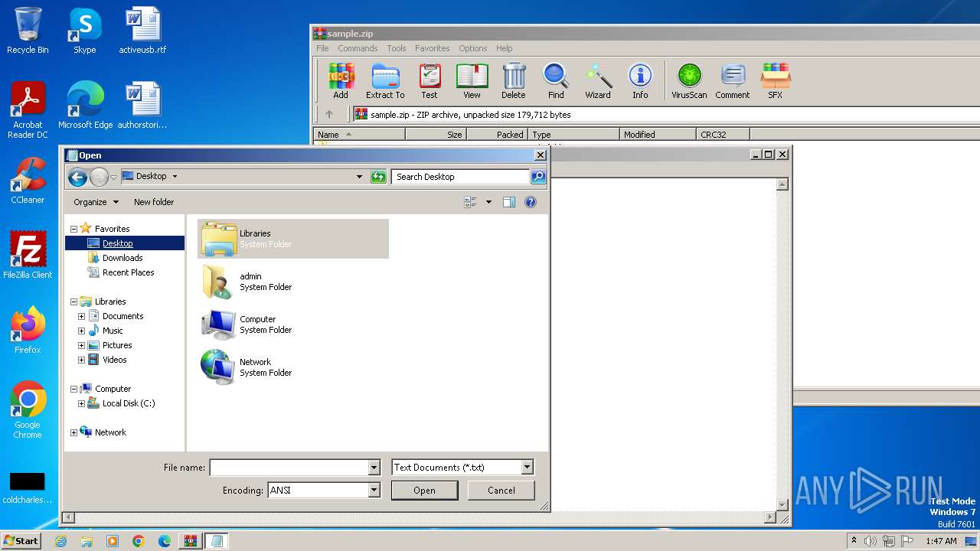The height and width of the screenshot is (551, 980).
Task: Open the Help menu in WinRAR
Action: click(504, 48)
